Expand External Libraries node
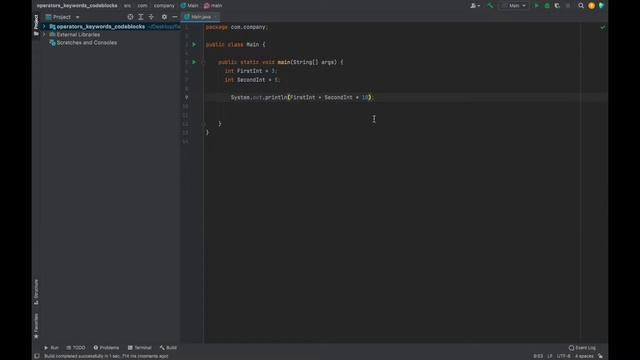The height and width of the screenshot is (360, 640). click(44, 35)
